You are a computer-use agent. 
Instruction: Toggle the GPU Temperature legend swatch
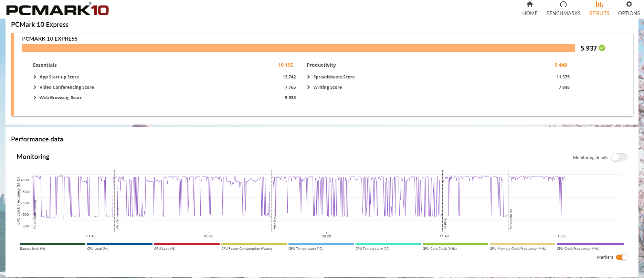point(321,244)
